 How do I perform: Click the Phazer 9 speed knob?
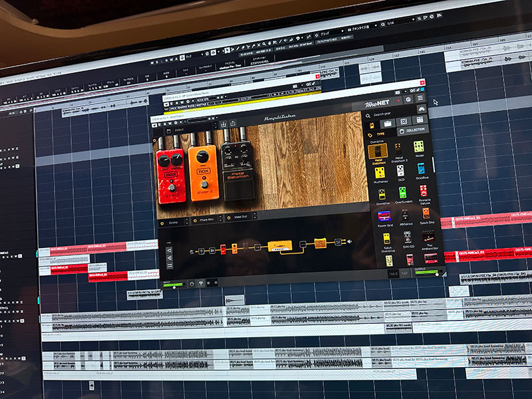(203, 157)
